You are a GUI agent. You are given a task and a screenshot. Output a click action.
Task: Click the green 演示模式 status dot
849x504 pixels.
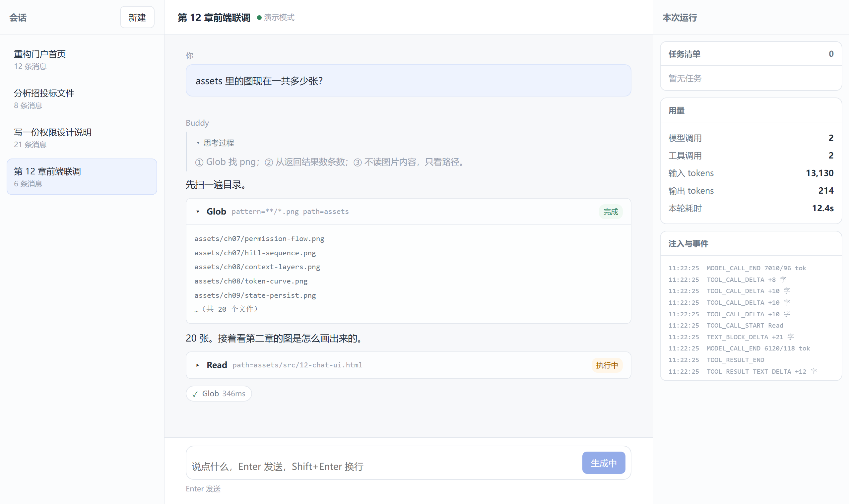coord(259,18)
